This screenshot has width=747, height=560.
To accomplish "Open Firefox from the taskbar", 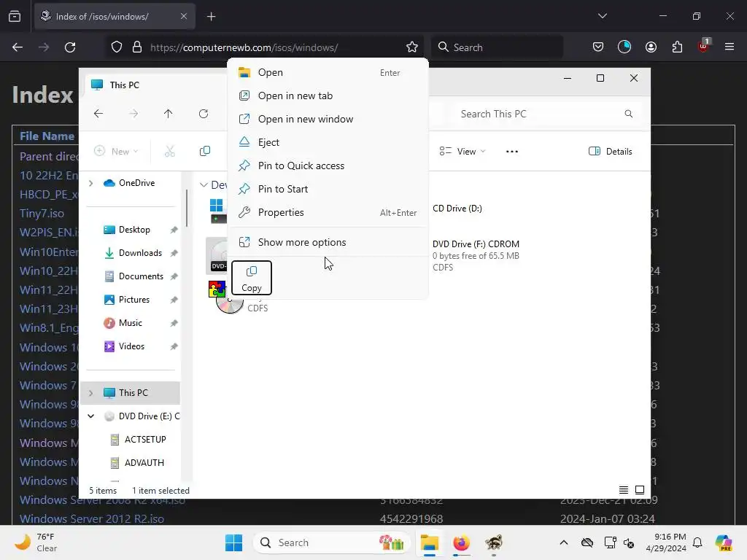I will click(x=461, y=542).
